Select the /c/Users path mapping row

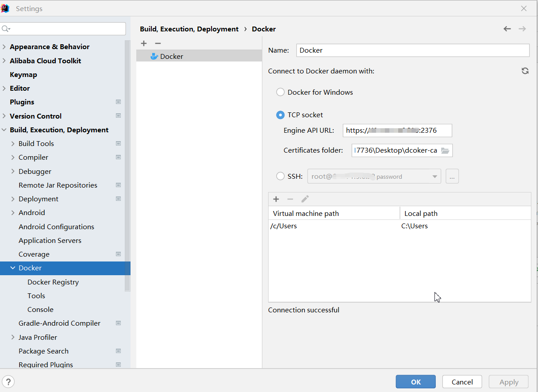400,226
